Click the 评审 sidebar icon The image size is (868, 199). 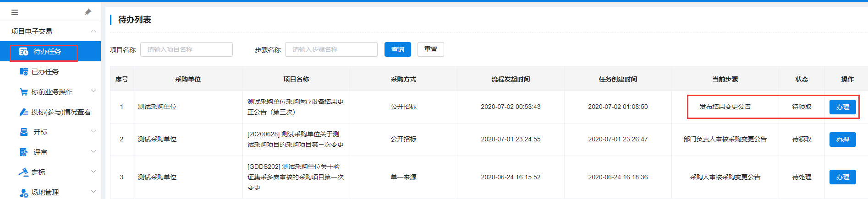coord(24,152)
